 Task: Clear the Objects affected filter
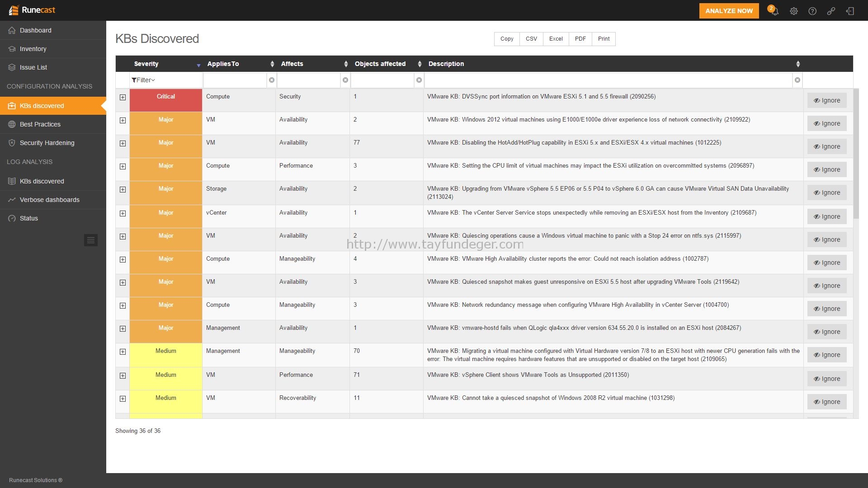coord(419,80)
